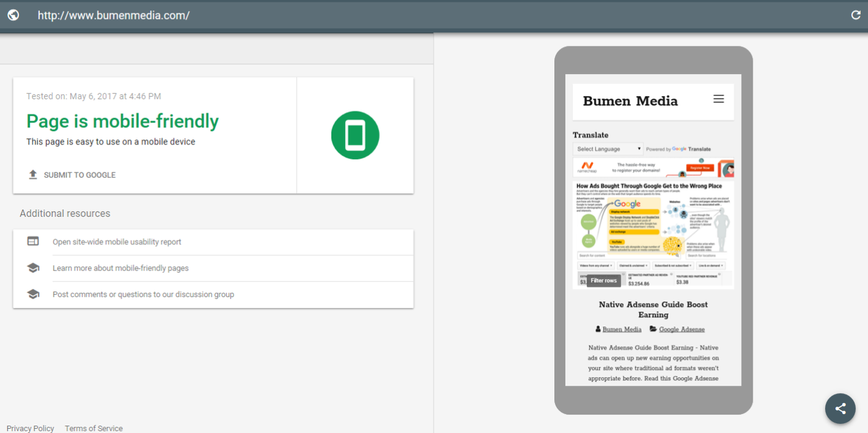
Task: Click the mobile usability report page icon
Action: tap(33, 242)
